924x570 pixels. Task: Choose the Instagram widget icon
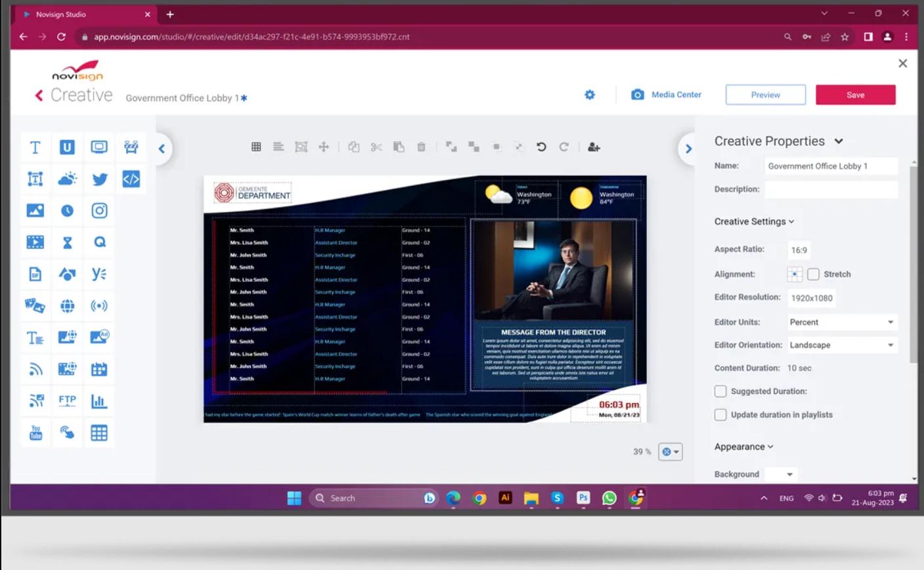click(x=99, y=211)
